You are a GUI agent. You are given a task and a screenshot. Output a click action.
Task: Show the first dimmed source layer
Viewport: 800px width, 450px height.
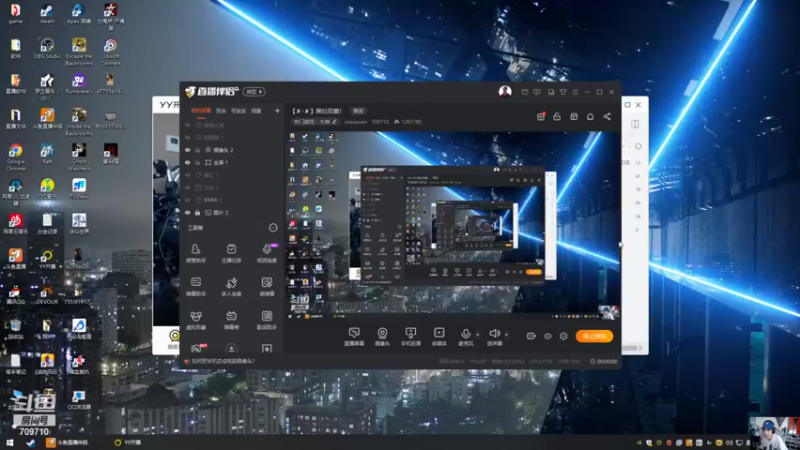(x=187, y=125)
